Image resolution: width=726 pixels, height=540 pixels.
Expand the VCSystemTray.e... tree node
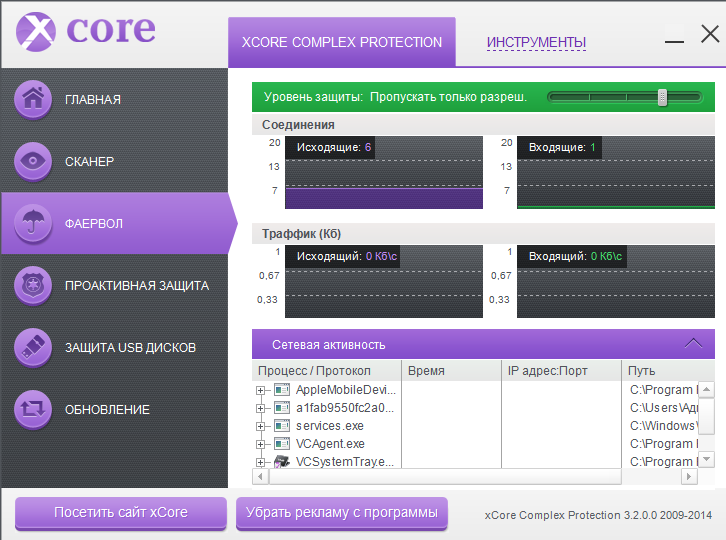point(261,462)
